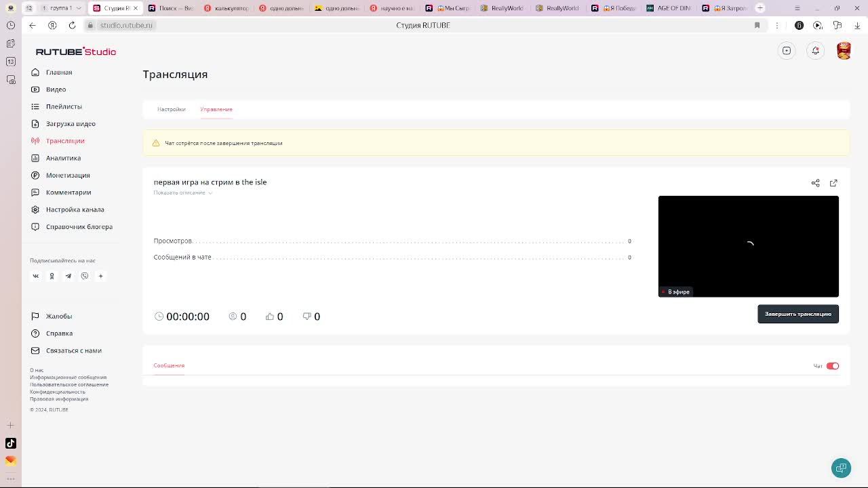Image resolution: width=868 pixels, height=488 pixels.
Task: Open browser downloads
Action: coord(857,25)
